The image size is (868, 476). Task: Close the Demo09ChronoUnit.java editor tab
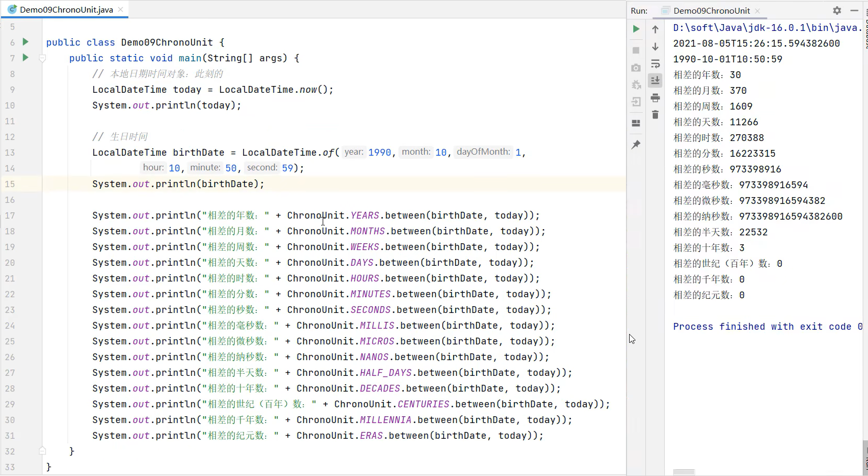(x=121, y=9)
